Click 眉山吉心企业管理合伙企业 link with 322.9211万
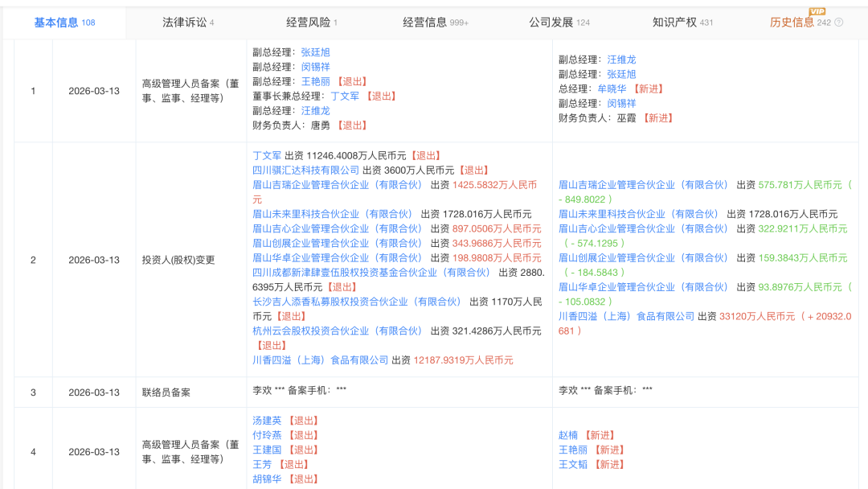 pos(643,228)
